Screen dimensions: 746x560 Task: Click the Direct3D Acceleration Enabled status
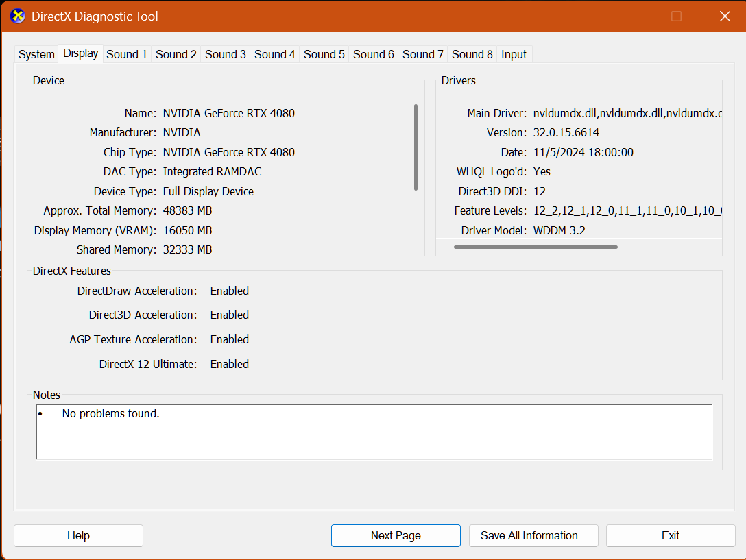(x=229, y=315)
